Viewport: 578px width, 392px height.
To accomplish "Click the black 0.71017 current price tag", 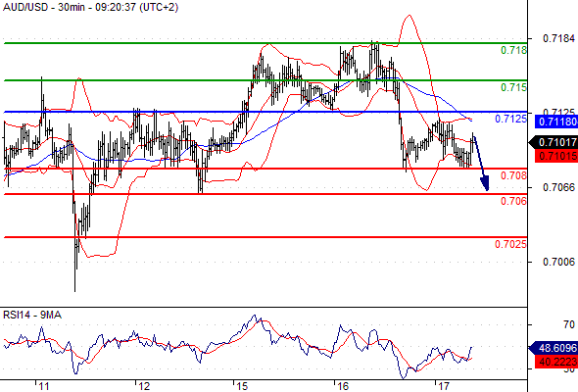I will 554,142.
